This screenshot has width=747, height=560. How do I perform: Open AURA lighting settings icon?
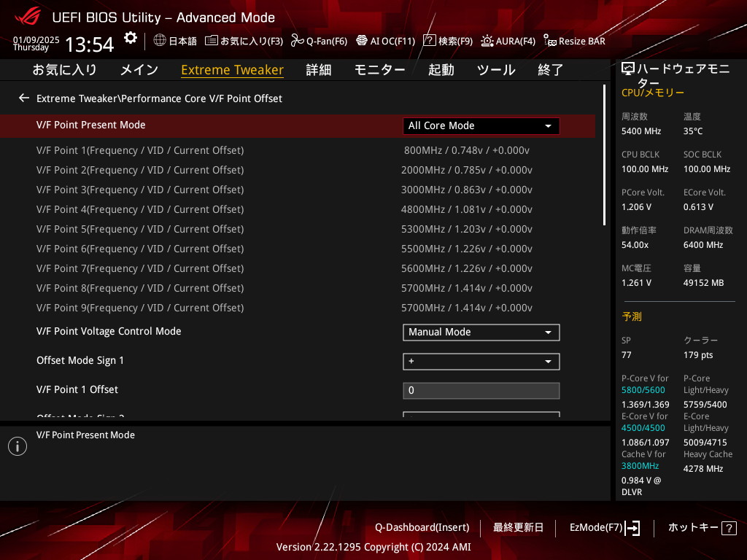pos(487,41)
